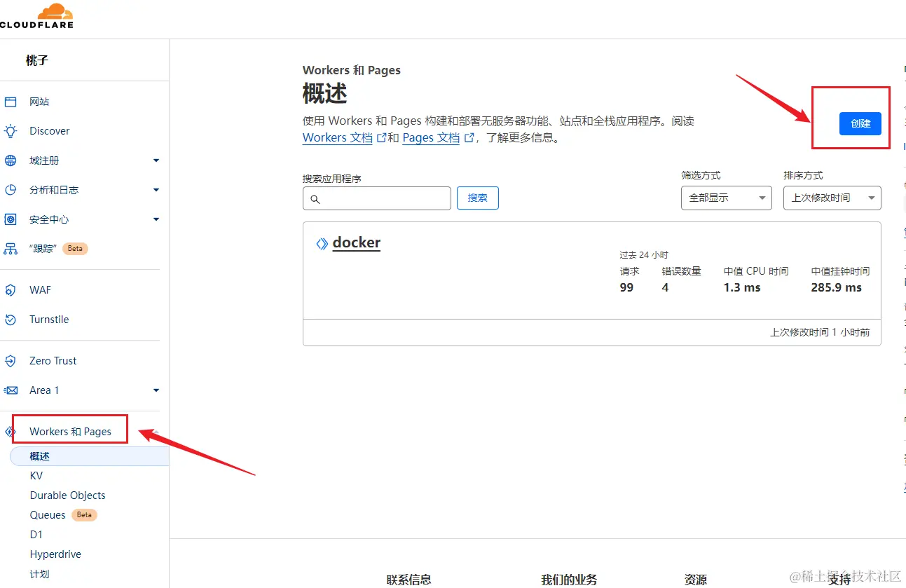Select the 网站 sidebar icon
Image resolution: width=906 pixels, height=588 pixels.
click(11, 102)
